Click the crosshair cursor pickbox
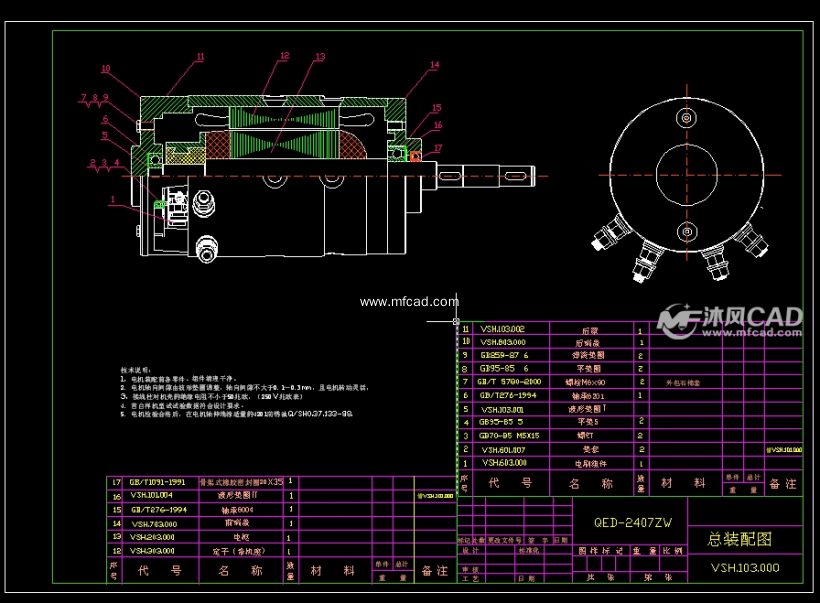Screen dimensions: 820x603 click(456, 322)
